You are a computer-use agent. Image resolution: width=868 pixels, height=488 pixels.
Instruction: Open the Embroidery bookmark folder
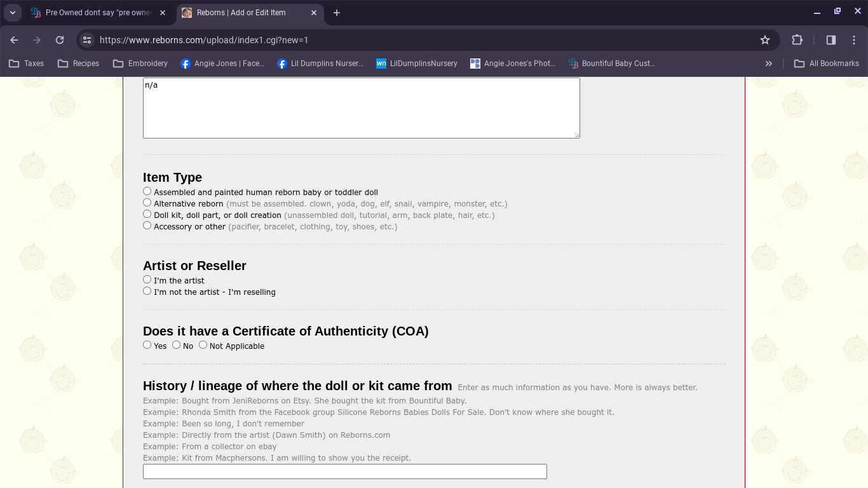[140, 64]
